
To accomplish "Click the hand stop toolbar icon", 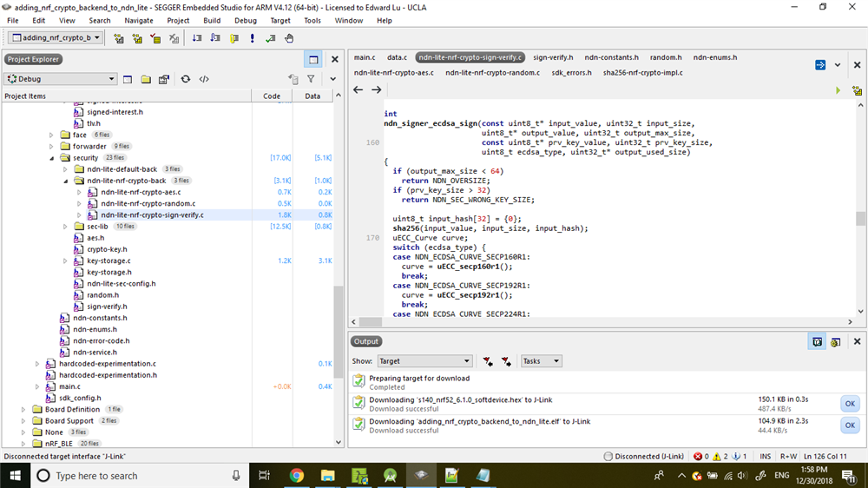I will (x=289, y=38).
